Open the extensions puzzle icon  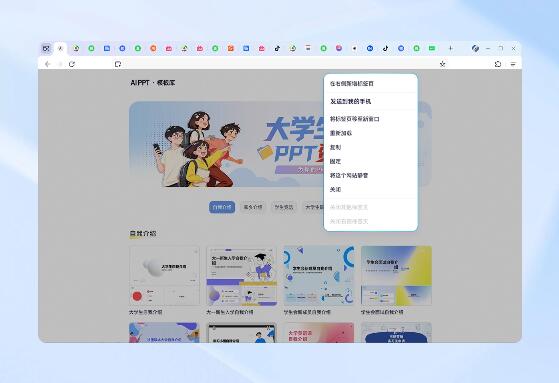point(498,64)
